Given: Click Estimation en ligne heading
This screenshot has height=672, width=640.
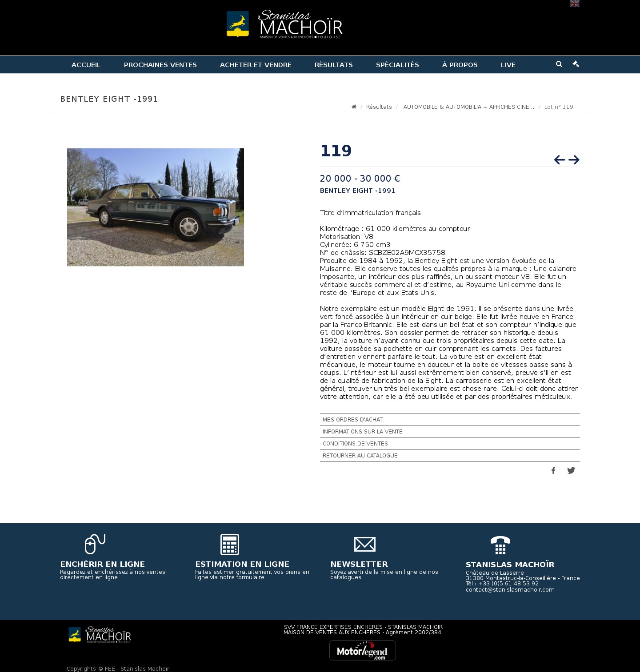Looking at the screenshot, I should [242, 564].
